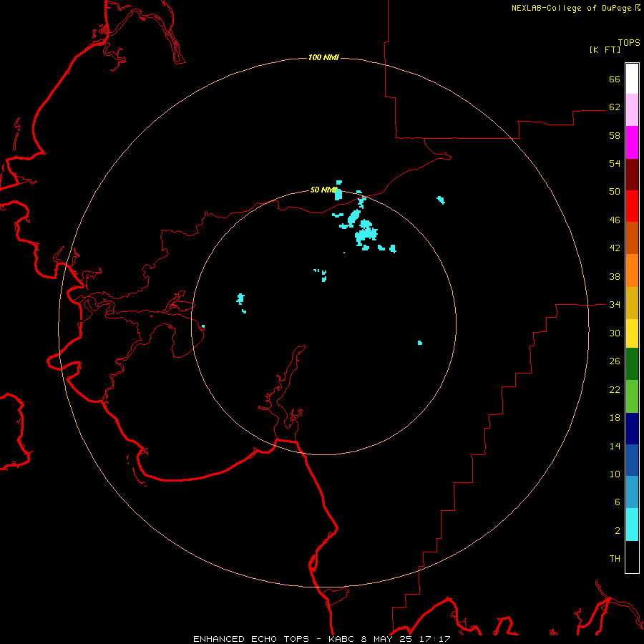The image size is (644, 644).
Task: Click the legend value 30
Action: point(615,333)
